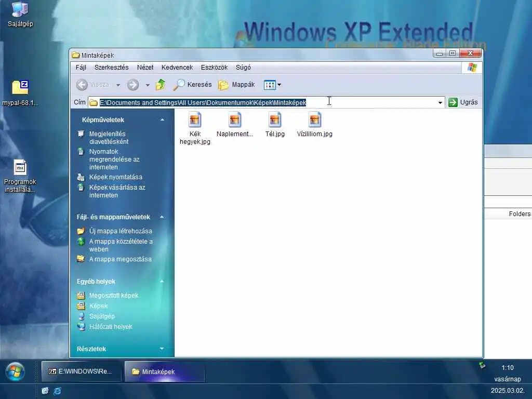This screenshot has width=532, height=399.
Task: Click the folder icon in address bar
Action: pos(94,103)
